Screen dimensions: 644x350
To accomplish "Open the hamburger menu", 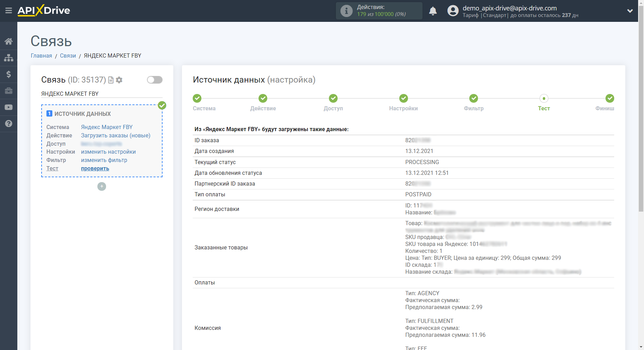I will [9, 11].
